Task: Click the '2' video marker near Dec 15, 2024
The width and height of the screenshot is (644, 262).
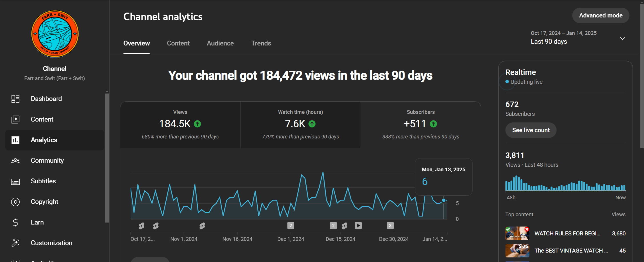Action: tap(333, 226)
